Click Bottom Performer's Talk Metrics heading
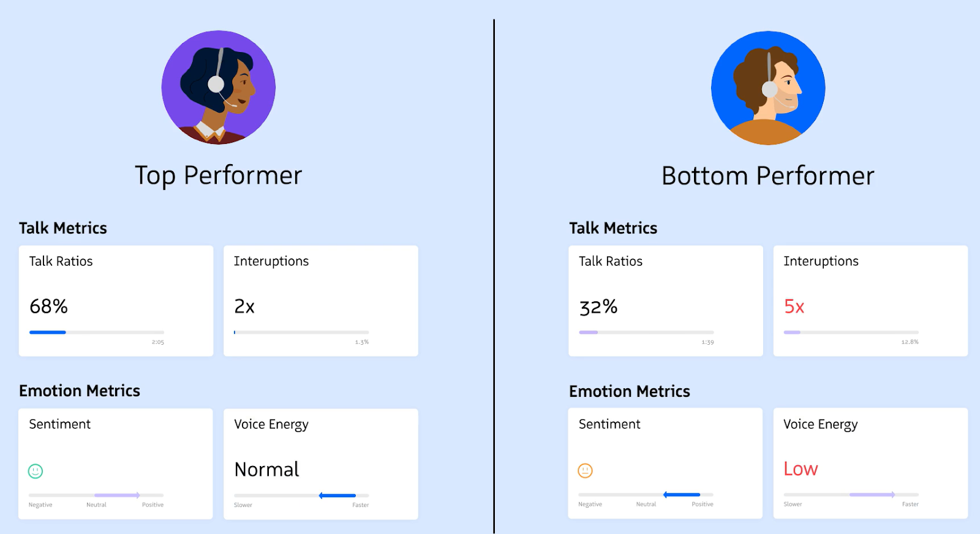 613,228
